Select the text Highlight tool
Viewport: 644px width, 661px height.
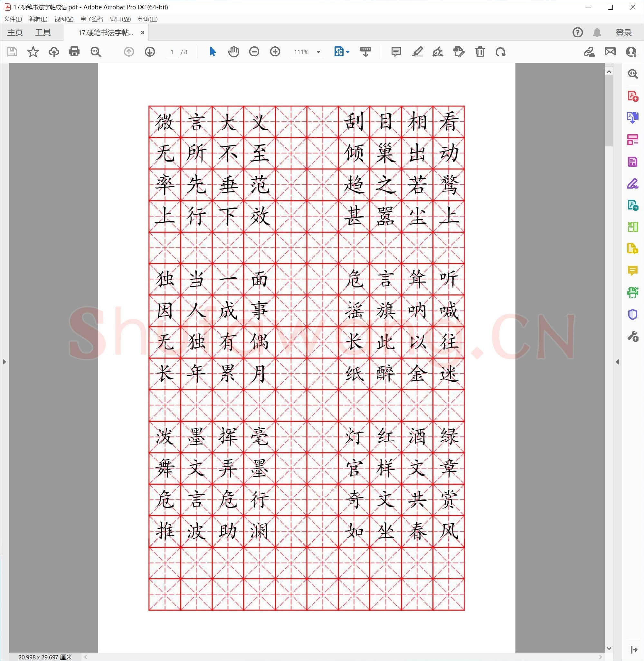pos(417,52)
